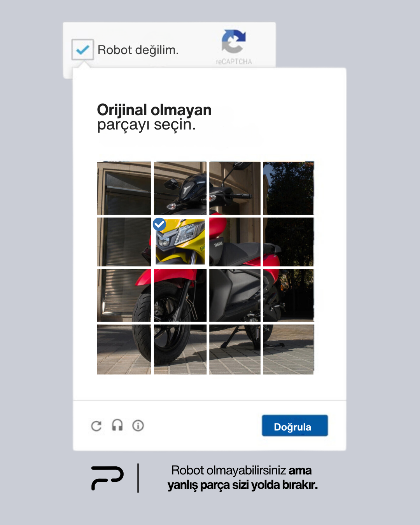Deselect the checked yellow headlight tile

click(x=180, y=242)
